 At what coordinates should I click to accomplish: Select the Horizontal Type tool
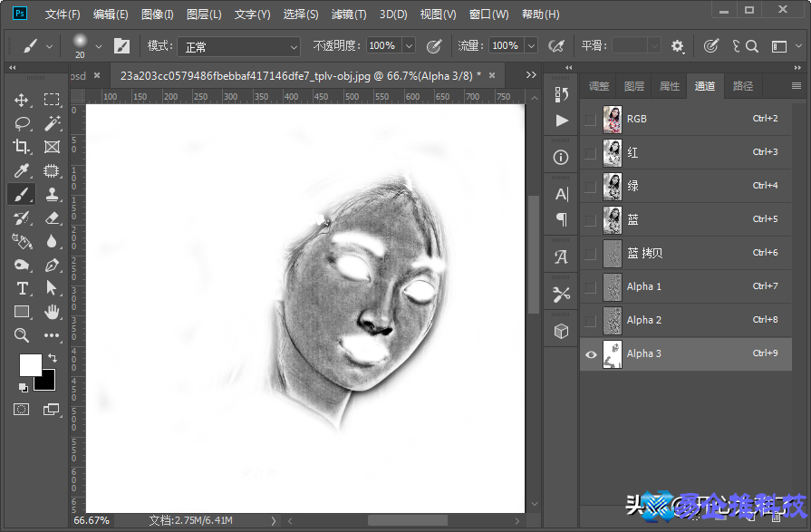22,288
